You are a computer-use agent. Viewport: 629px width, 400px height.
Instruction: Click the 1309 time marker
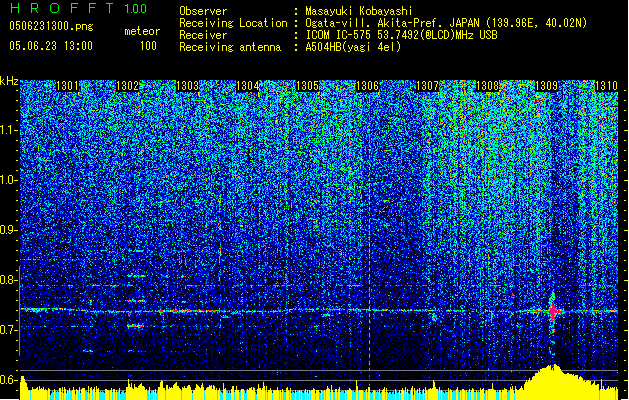547,86
